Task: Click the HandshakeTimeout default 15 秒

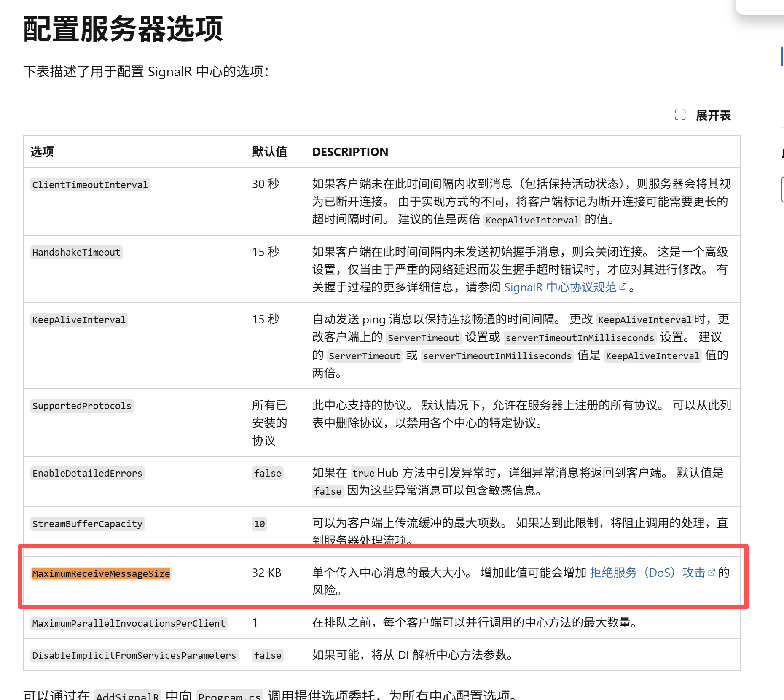Action: tap(266, 252)
